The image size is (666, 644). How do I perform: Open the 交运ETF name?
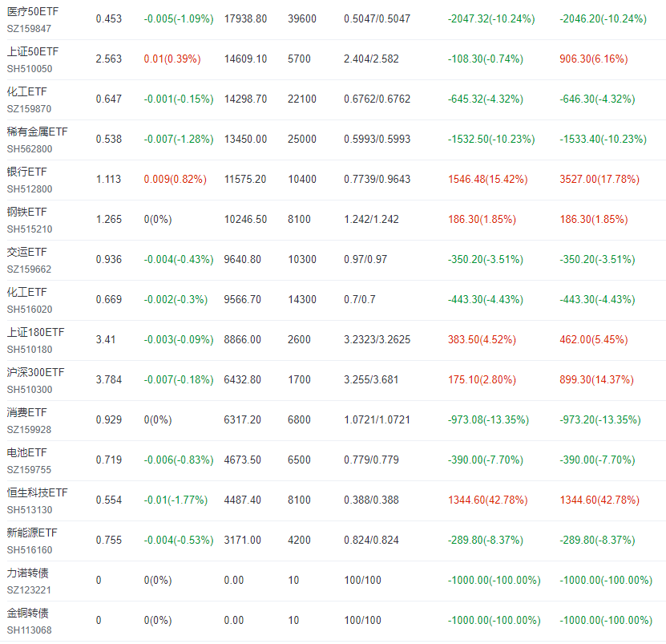[26, 252]
